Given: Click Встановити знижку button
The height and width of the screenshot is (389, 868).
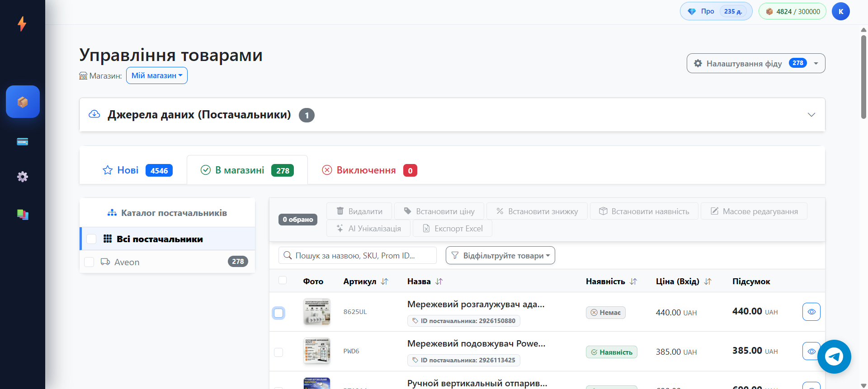Looking at the screenshot, I should coord(537,211).
